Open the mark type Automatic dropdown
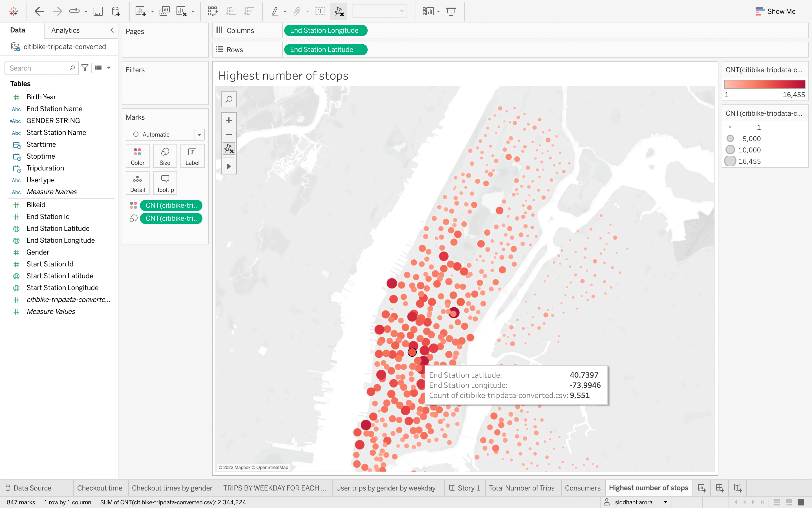Viewport: 812px width, 508px height. click(x=165, y=134)
